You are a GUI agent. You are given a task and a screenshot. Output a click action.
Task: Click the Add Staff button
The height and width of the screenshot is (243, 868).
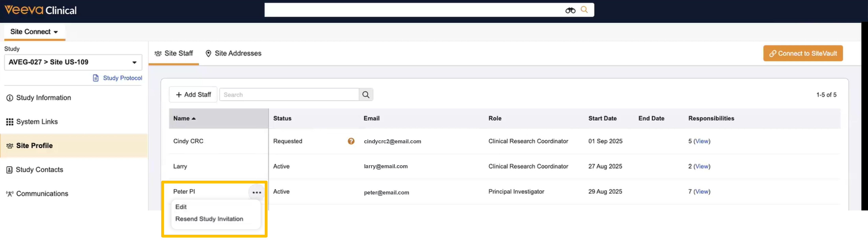pyautogui.click(x=193, y=95)
